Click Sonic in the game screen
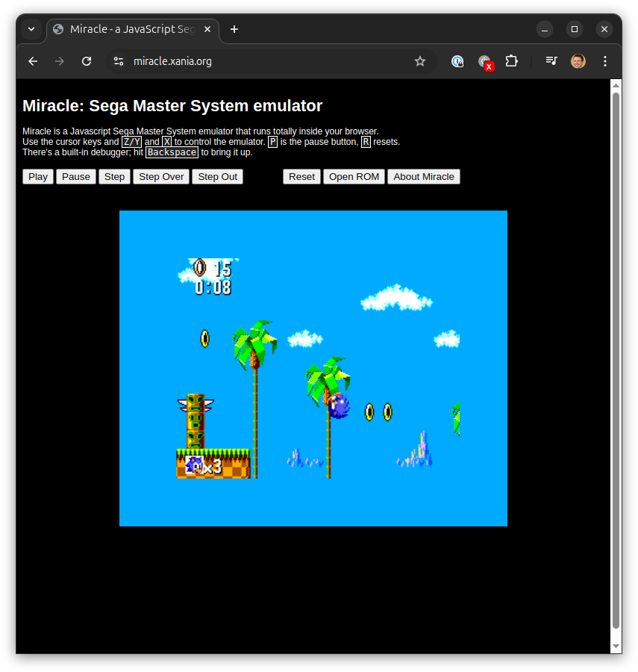 pyautogui.click(x=339, y=406)
